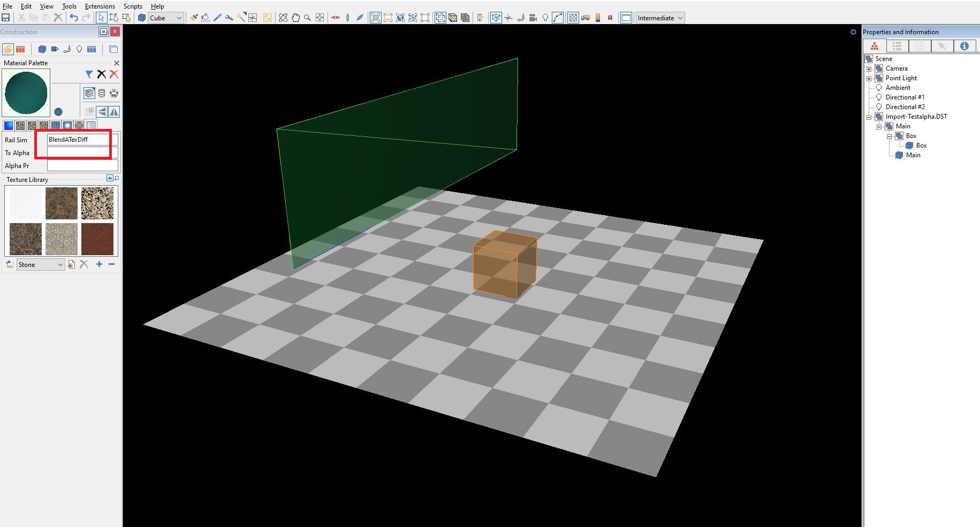Click the red books library icon
The width and height of the screenshot is (980, 527).
click(20, 49)
